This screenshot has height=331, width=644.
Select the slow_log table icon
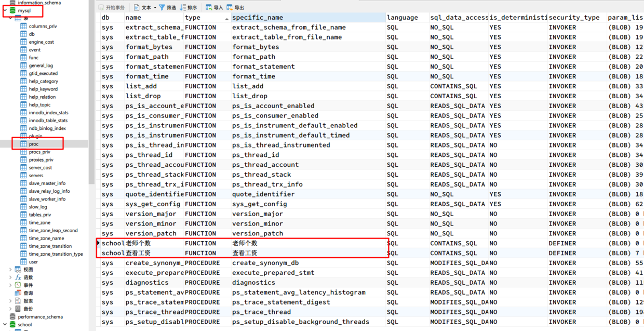[x=23, y=207]
